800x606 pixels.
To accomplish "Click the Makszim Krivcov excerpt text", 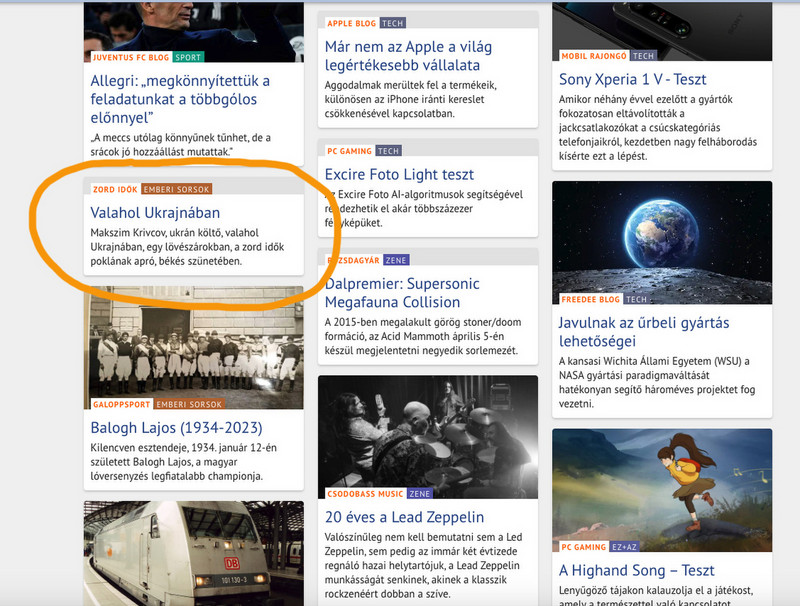I will (x=187, y=247).
